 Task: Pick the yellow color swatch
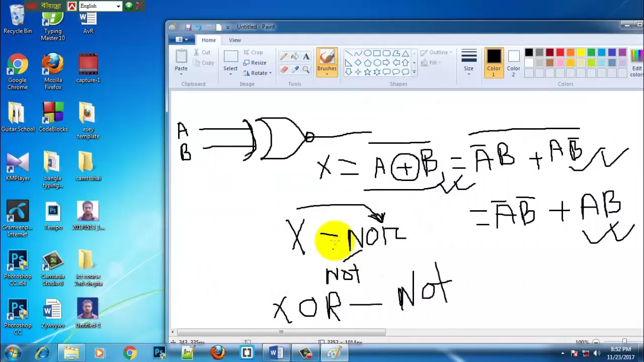pyautogui.click(x=581, y=52)
